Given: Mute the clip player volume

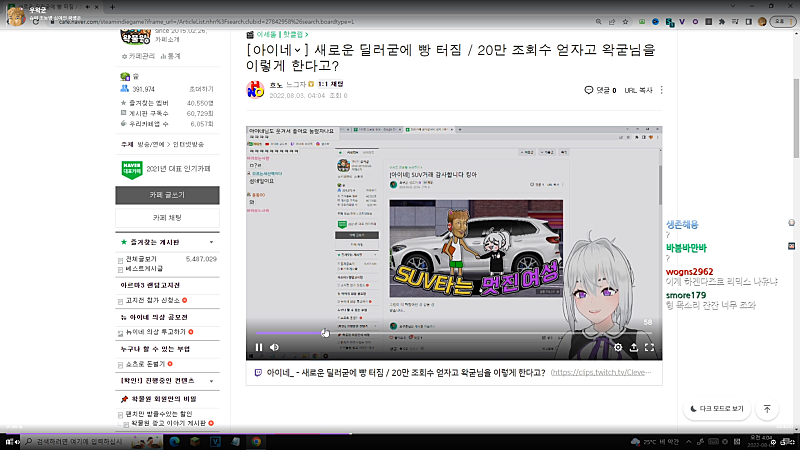Looking at the screenshot, I should (274, 347).
